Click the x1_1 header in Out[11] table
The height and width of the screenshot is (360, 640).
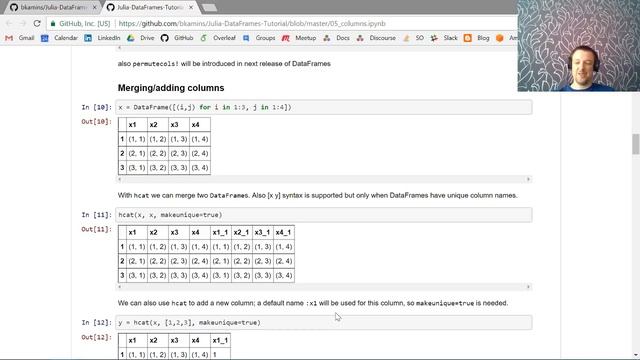coord(220,232)
